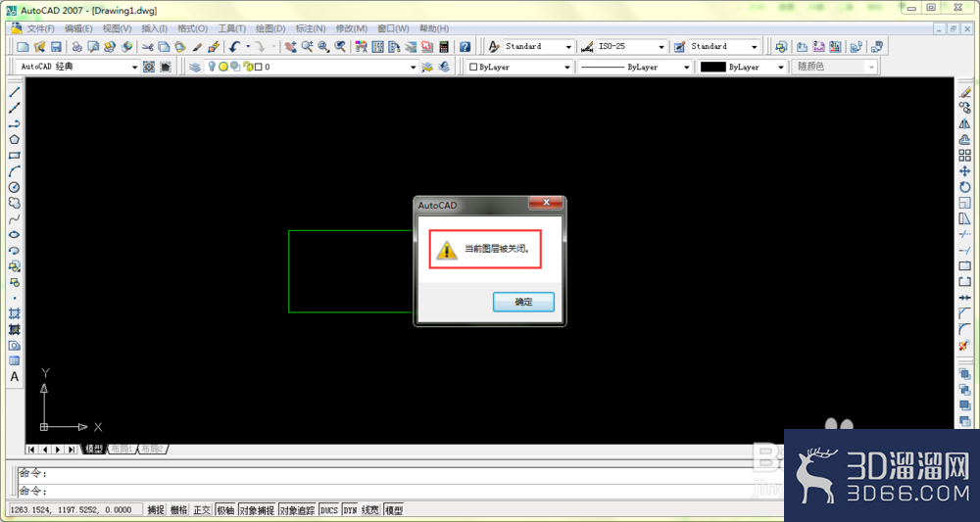Image resolution: width=980 pixels, height=522 pixels.
Task: Toggle 线宽 lineweight display in status bar
Action: click(x=370, y=510)
